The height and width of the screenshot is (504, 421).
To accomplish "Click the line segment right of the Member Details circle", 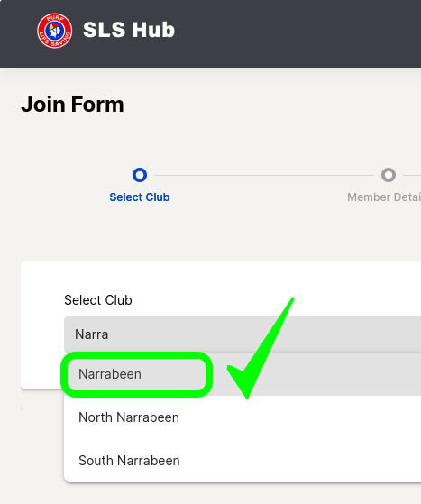I will 412,175.
